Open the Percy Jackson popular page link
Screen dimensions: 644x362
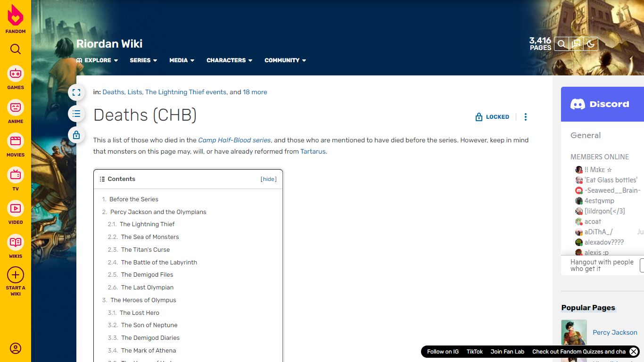click(x=615, y=332)
